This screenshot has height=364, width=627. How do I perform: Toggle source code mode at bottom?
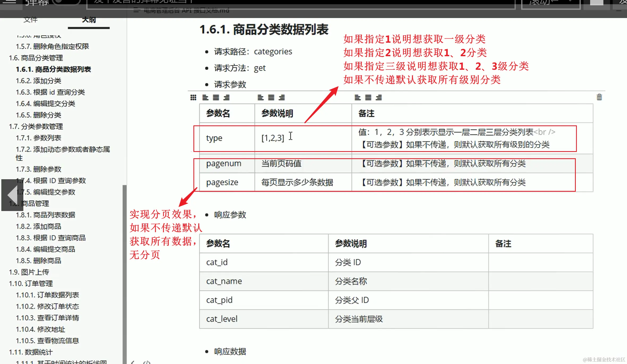coord(146,362)
